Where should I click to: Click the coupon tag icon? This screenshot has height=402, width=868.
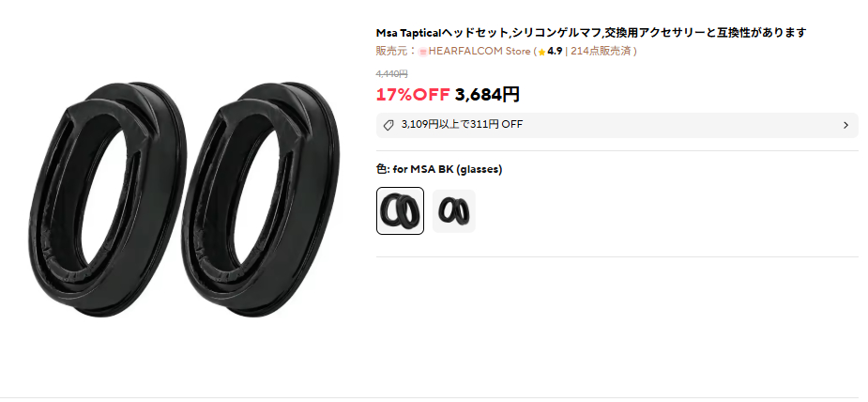(388, 125)
